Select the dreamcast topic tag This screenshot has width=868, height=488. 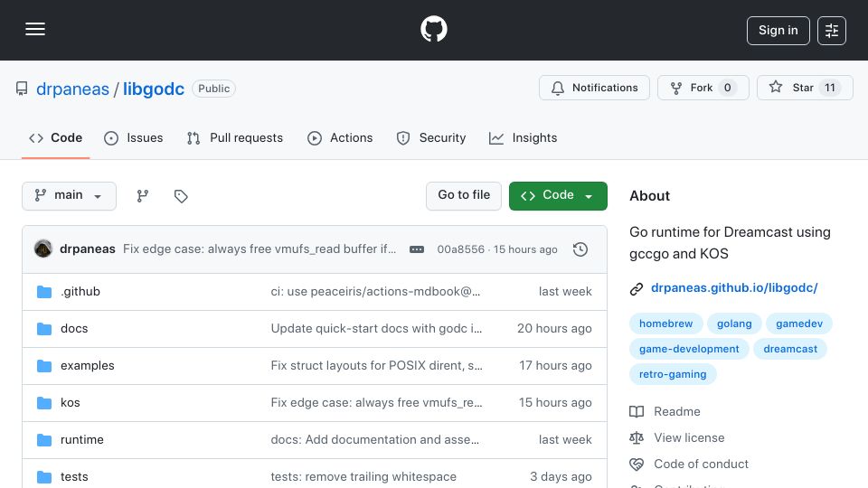(790, 349)
